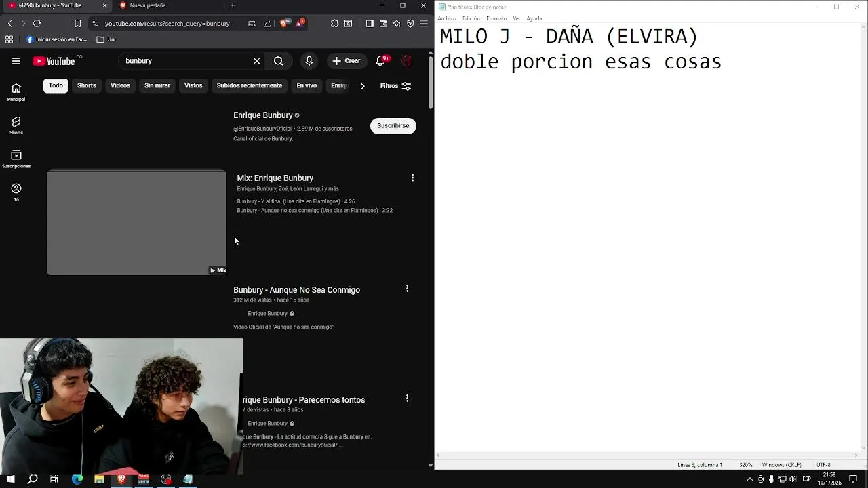The height and width of the screenshot is (488, 868).
Task: View site information in address bar
Action: click(x=95, y=23)
